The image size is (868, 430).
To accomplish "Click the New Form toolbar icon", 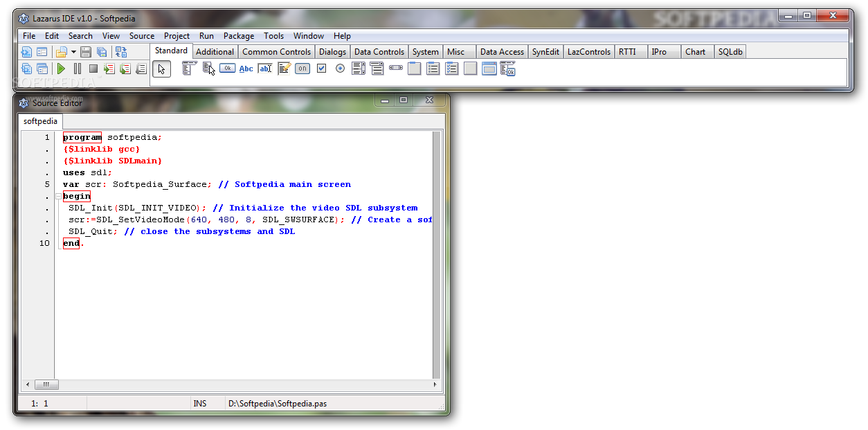I will (42, 52).
